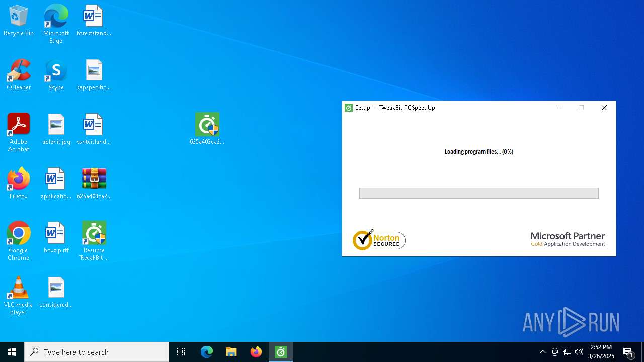Open File Explorer from the taskbar
The image size is (644, 362).
(231, 352)
